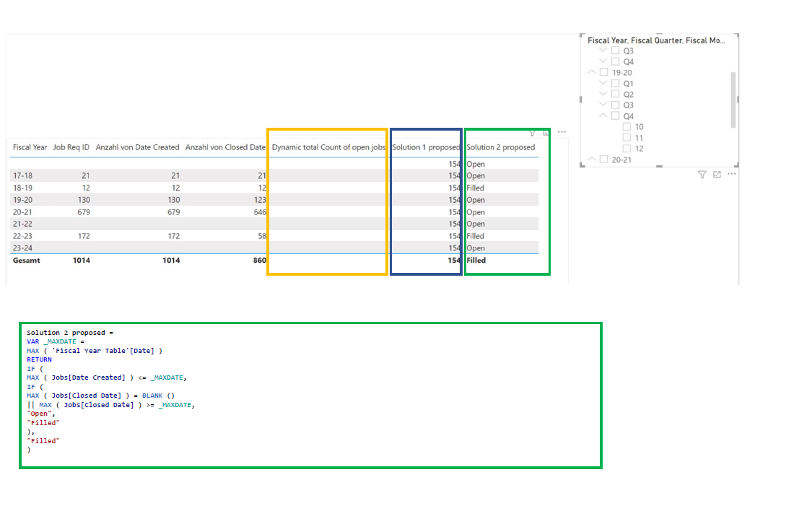Select the 22-23 fiscal year cell in table
Image resolution: width=812 pixels, height=506 pixels.
pyautogui.click(x=22, y=236)
